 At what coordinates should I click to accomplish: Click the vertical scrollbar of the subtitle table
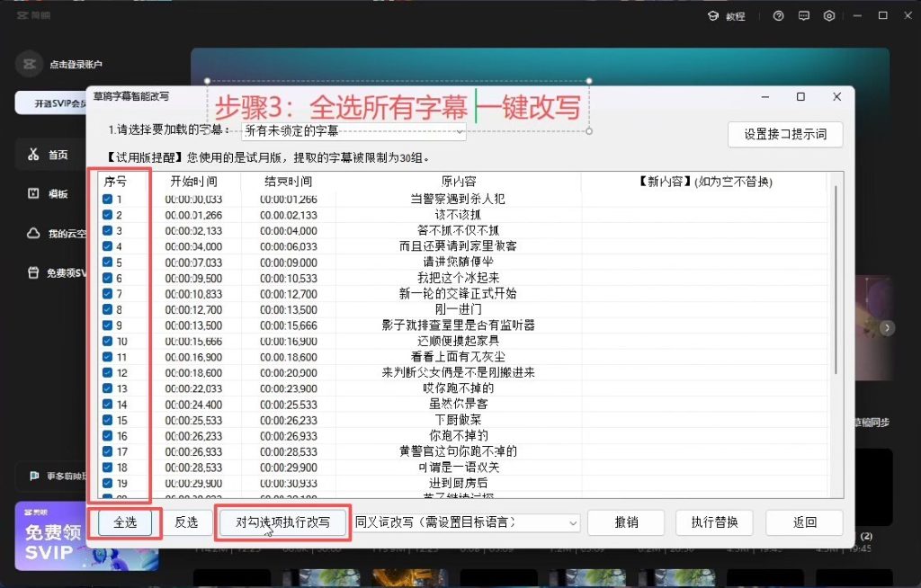[x=836, y=280]
